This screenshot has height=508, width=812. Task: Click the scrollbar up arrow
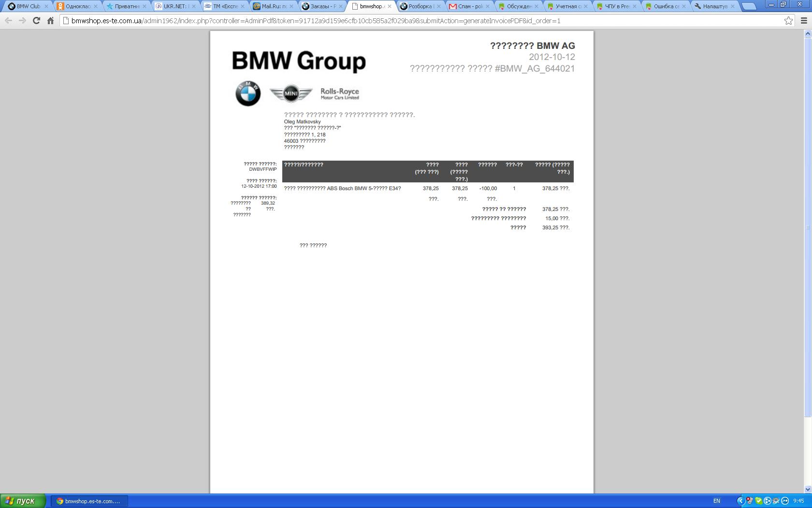tap(807, 33)
